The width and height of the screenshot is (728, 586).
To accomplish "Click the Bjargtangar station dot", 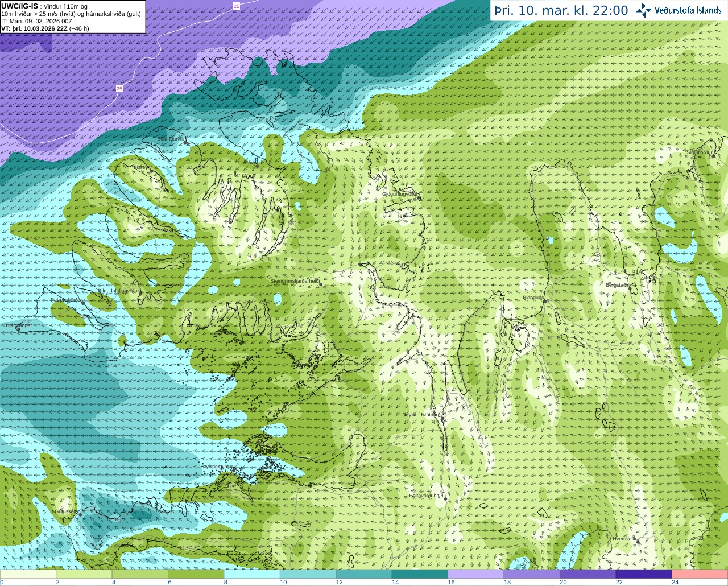I will click(x=19, y=329).
